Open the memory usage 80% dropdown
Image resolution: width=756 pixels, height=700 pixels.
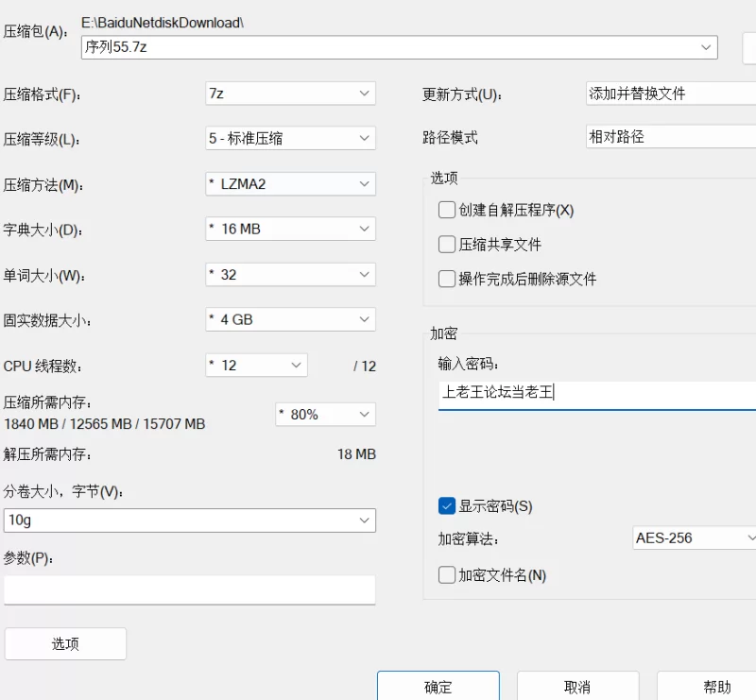(x=325, y=414)
